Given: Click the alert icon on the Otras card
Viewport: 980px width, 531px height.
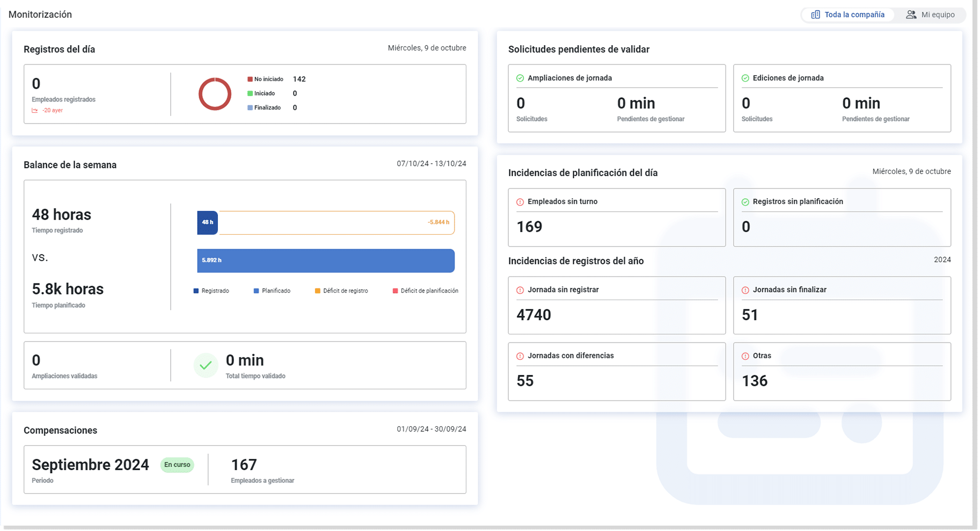Looking at the screenshot, I should click(745, 356).
